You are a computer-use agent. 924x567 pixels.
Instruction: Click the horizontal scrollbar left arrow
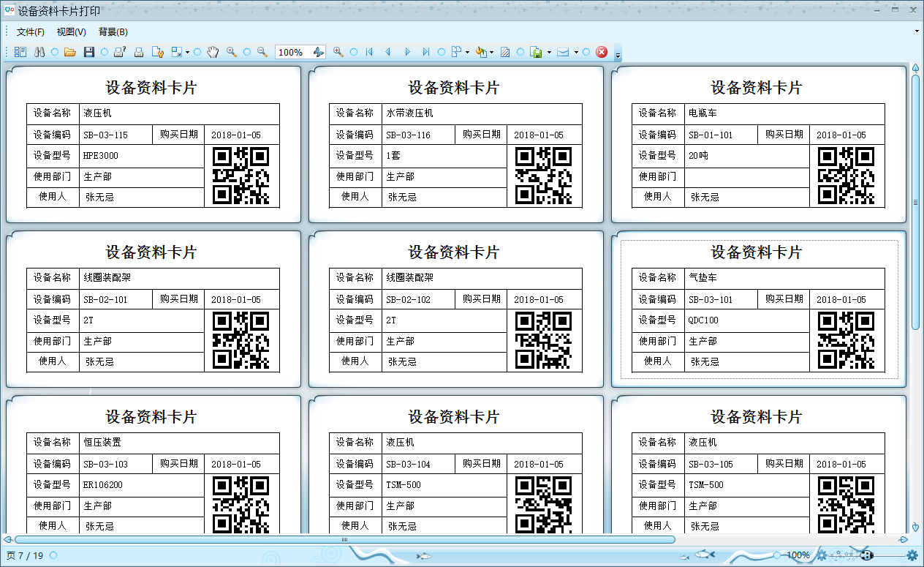point(8,539)
